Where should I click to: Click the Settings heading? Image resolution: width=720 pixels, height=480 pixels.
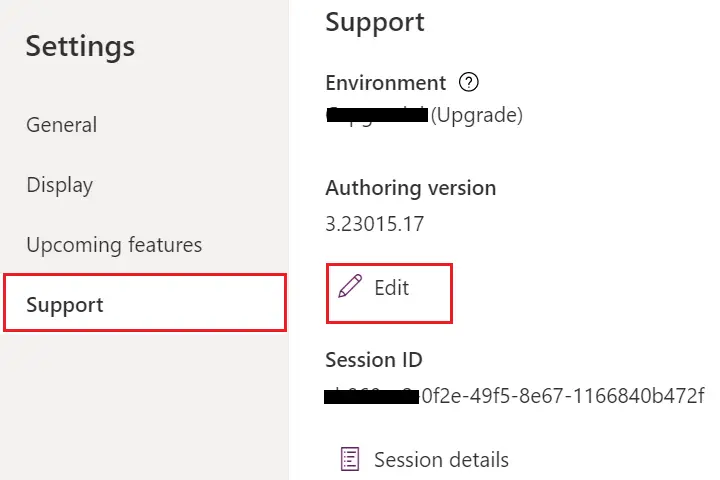(80, 47)
